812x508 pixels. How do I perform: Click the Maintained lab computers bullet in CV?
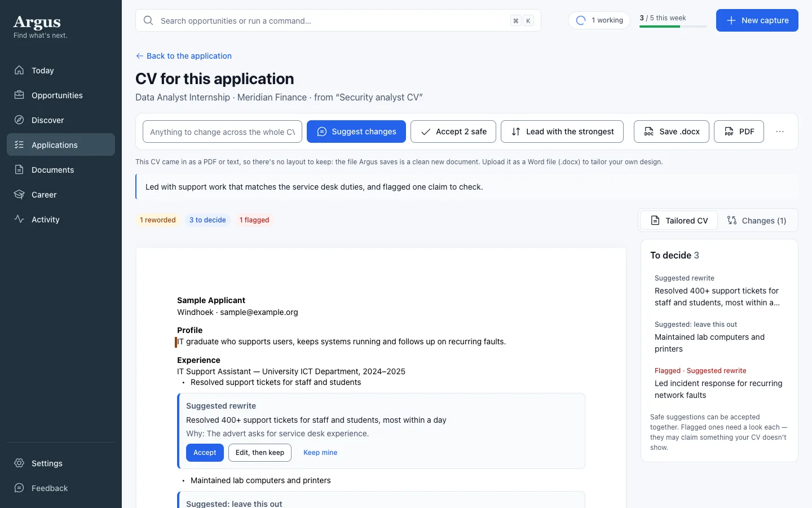pos(261,480)
